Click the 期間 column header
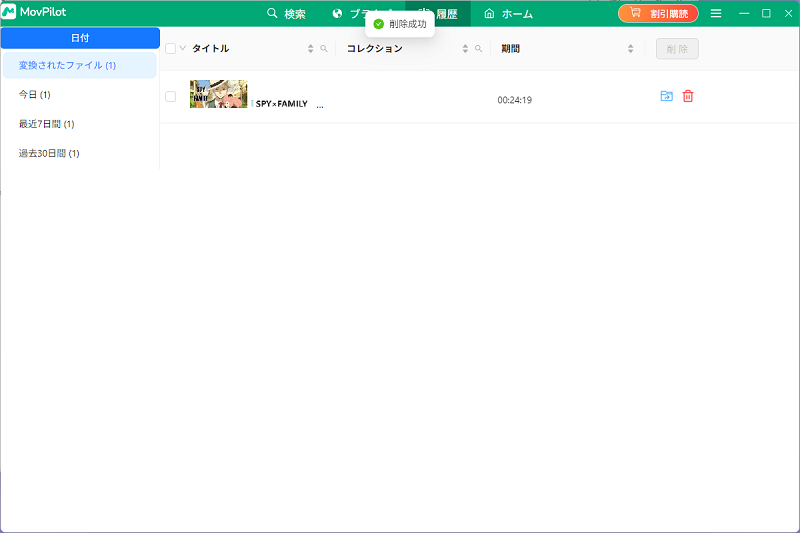The image size is (800, 533). (510, 48)
